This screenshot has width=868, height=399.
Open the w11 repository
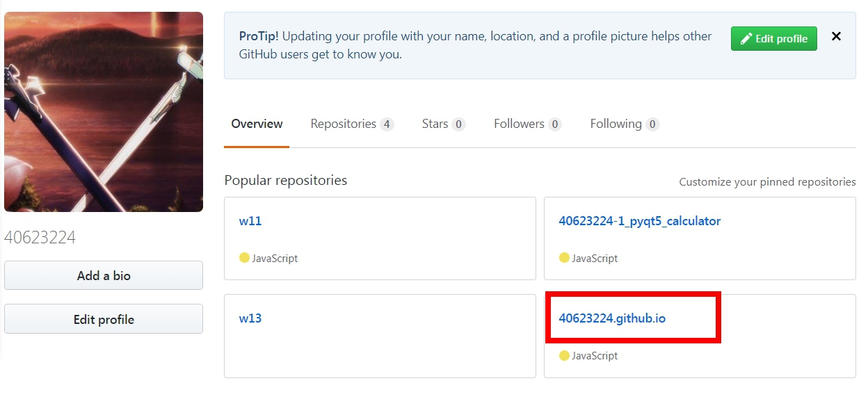(x=250, y=221)
